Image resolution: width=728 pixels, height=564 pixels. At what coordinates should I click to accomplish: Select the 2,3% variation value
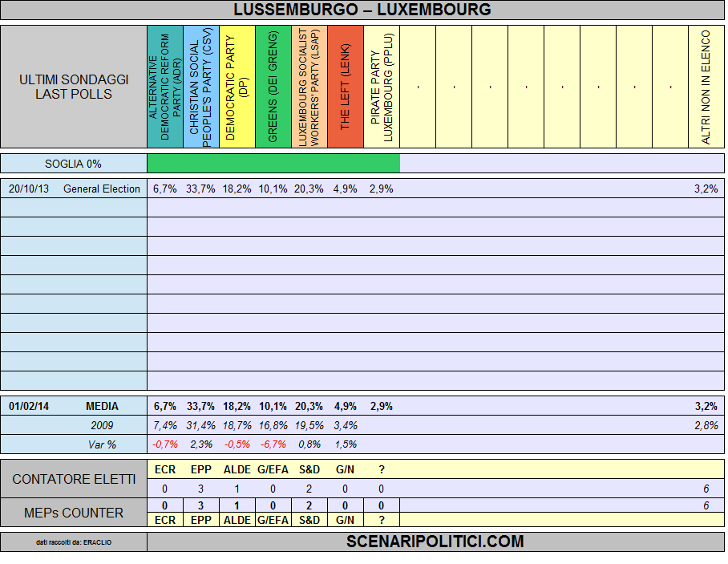click(201, 444)
